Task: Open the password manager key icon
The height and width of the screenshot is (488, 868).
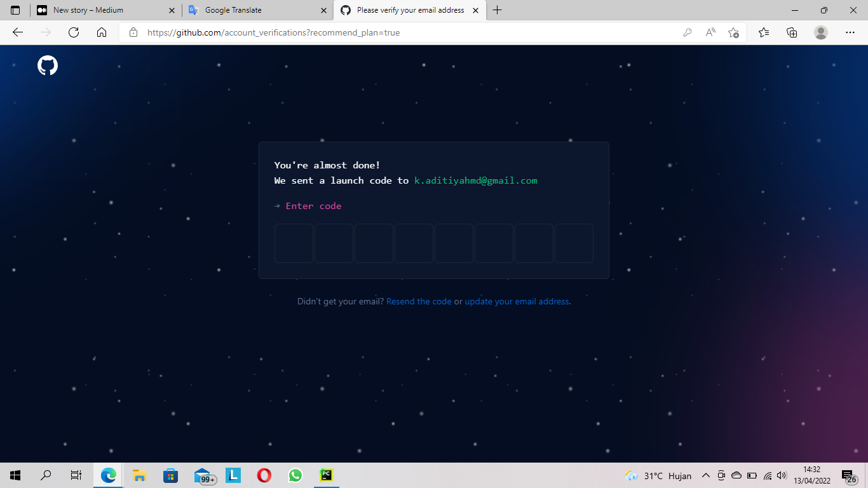Action: click(688, 32)
